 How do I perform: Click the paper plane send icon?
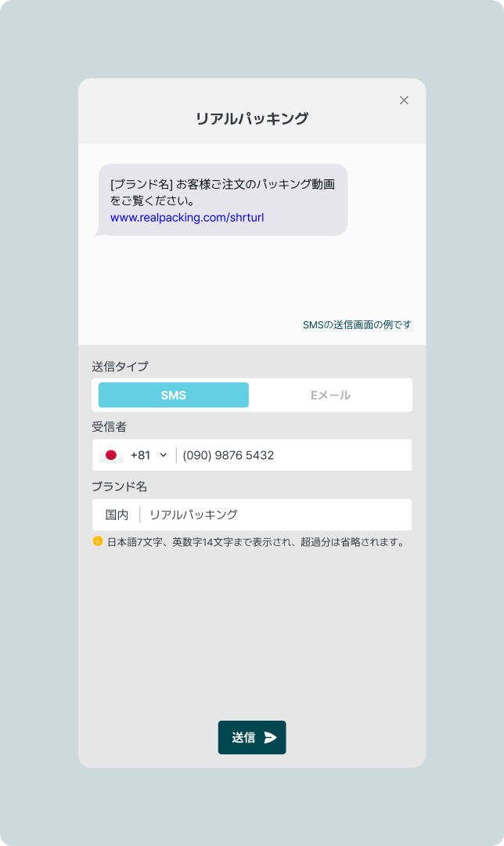click(271, 737)
